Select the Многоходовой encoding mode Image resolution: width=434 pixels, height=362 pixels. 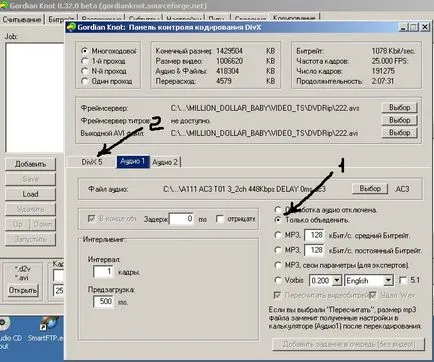85,51
